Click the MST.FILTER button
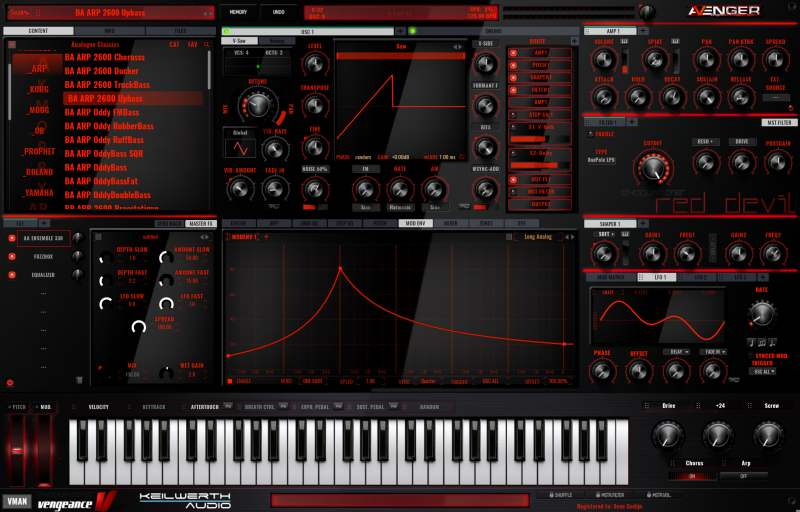Image resolution: width=800 pixels, height=512 pixels. point(779,122)
